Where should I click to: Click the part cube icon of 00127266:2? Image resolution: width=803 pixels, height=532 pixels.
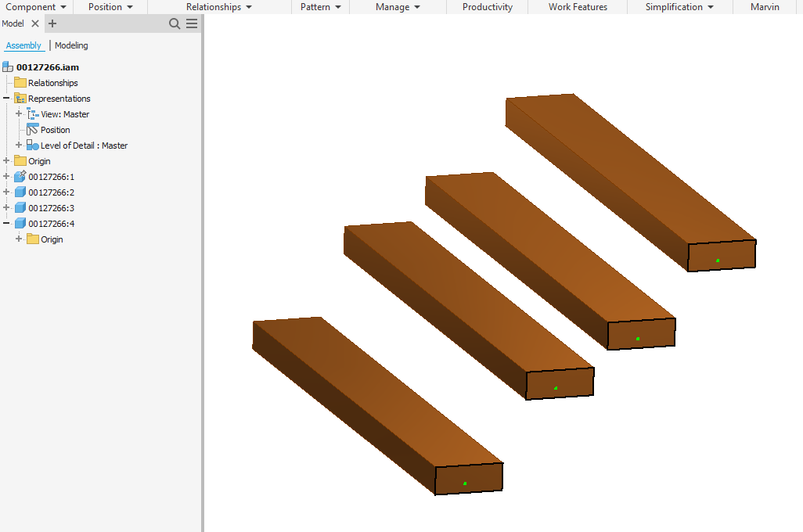pos(19,192)
